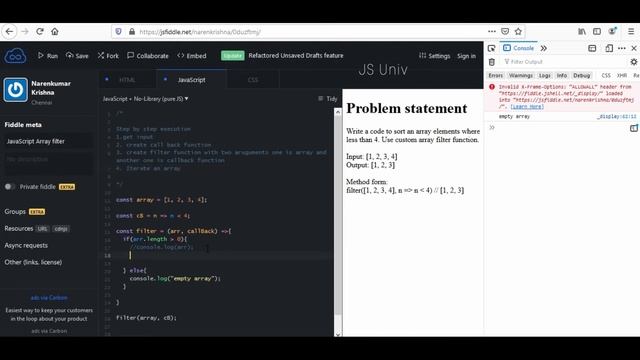Toggle the browser sidebar icon
Screen dimensions: 640x360
click(x=597, y=31)
